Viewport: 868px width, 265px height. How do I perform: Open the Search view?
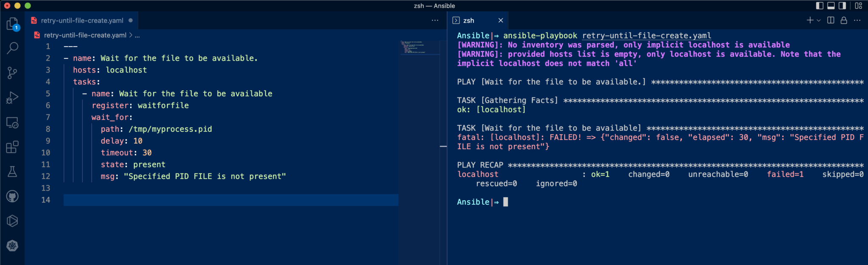(x=12, y=48)
